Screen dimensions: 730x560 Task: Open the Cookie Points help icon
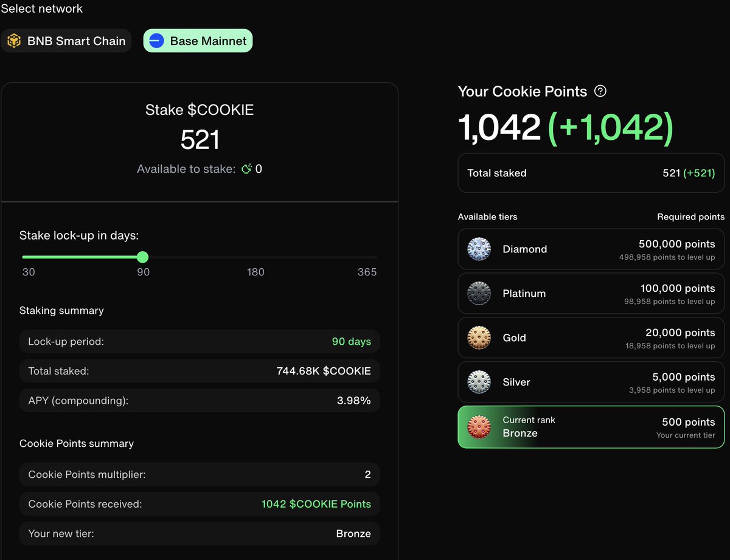coord(600,91)
